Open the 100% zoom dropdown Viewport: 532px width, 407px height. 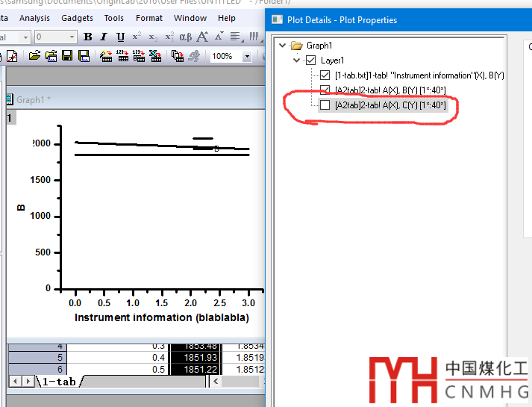coord(247,56)
